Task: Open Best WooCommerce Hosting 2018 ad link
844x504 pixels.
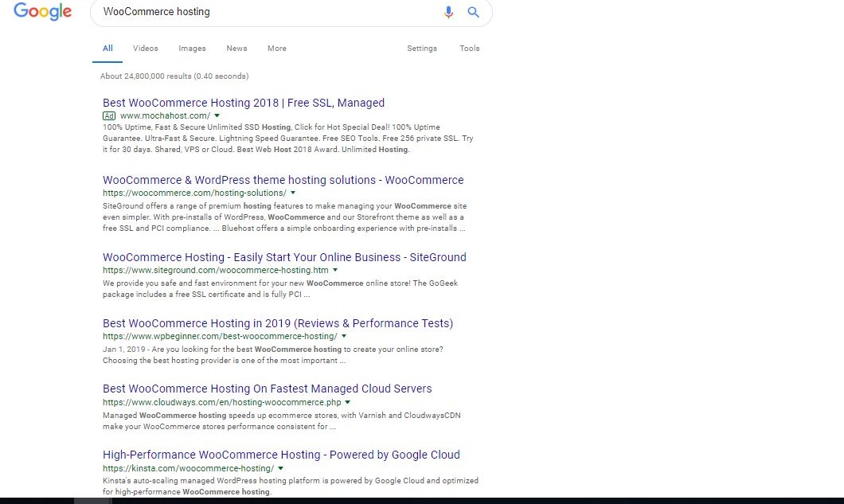Action: pos(244,103)
